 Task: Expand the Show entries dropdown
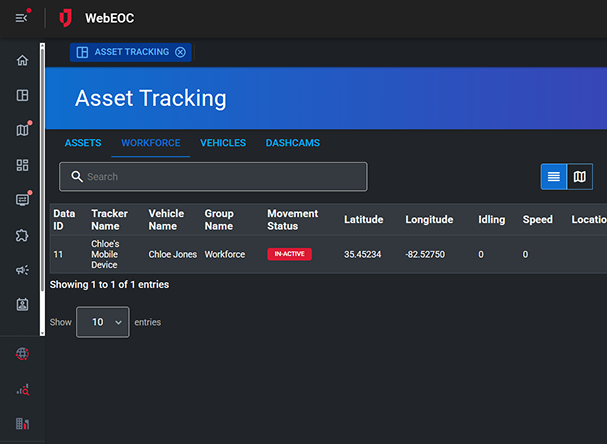click(102, 322)
